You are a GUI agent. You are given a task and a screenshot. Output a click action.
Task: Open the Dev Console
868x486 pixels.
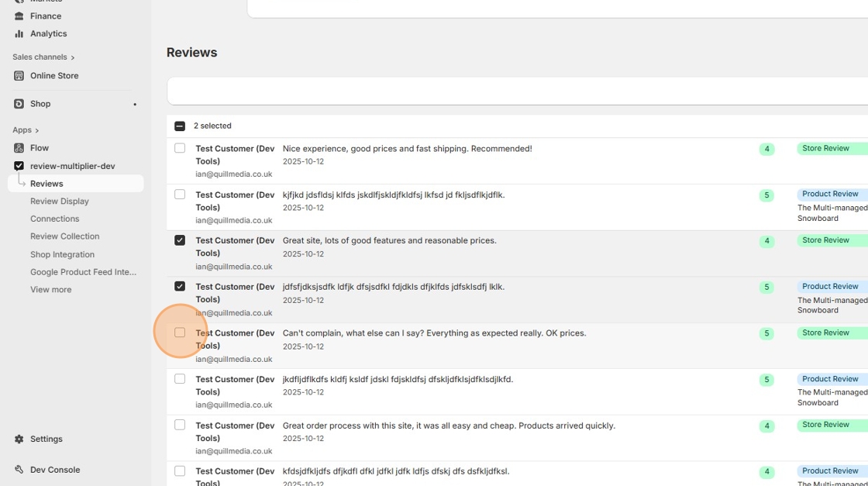click(x=55, y=469)
